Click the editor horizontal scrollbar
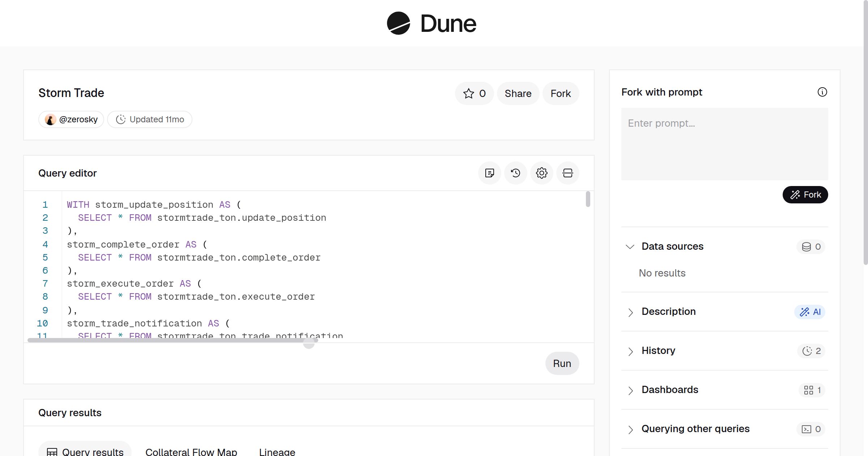868x456 pixels. tap(173, 340)
